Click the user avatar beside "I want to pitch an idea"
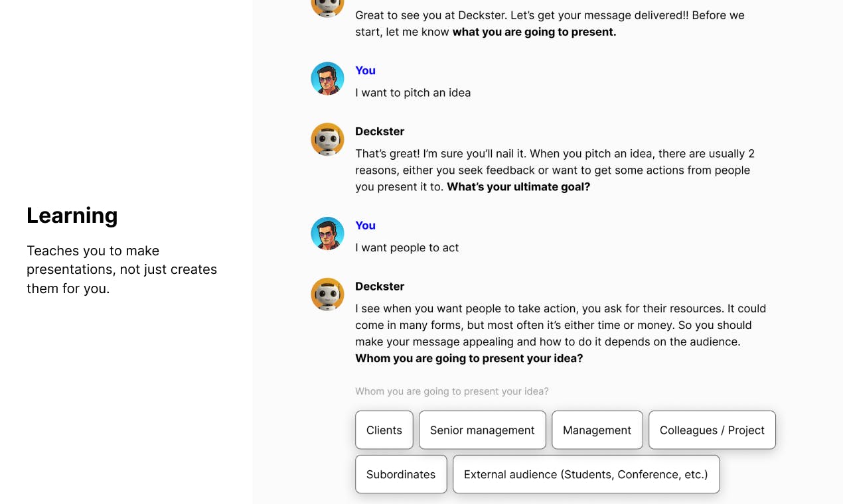 [327, 79]
